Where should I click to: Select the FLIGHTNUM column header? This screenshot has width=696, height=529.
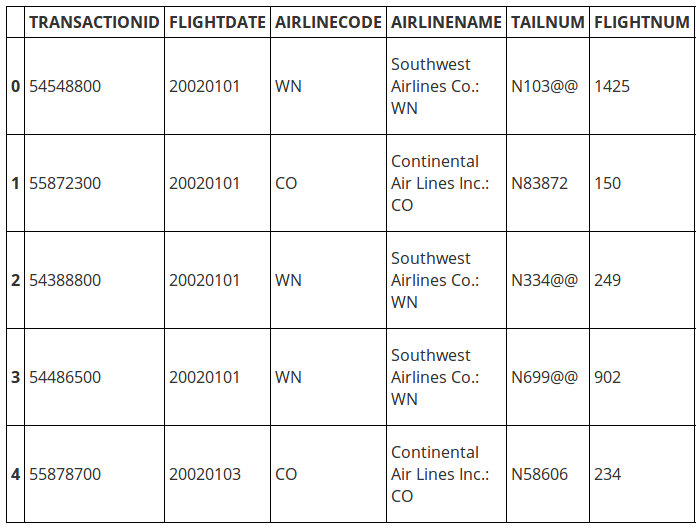[642, 22]
